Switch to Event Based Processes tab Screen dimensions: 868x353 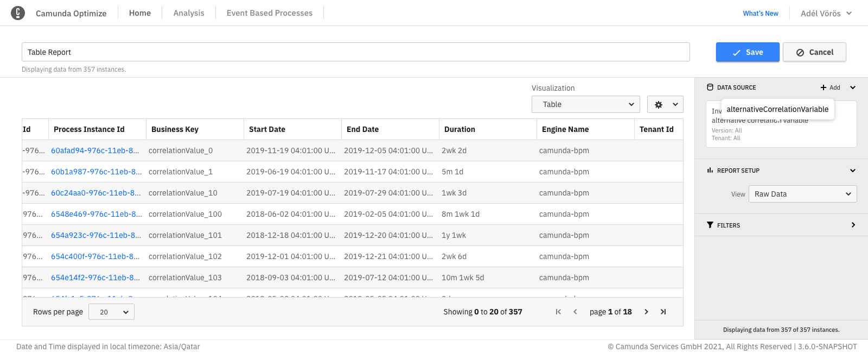(x=270, y=13)
